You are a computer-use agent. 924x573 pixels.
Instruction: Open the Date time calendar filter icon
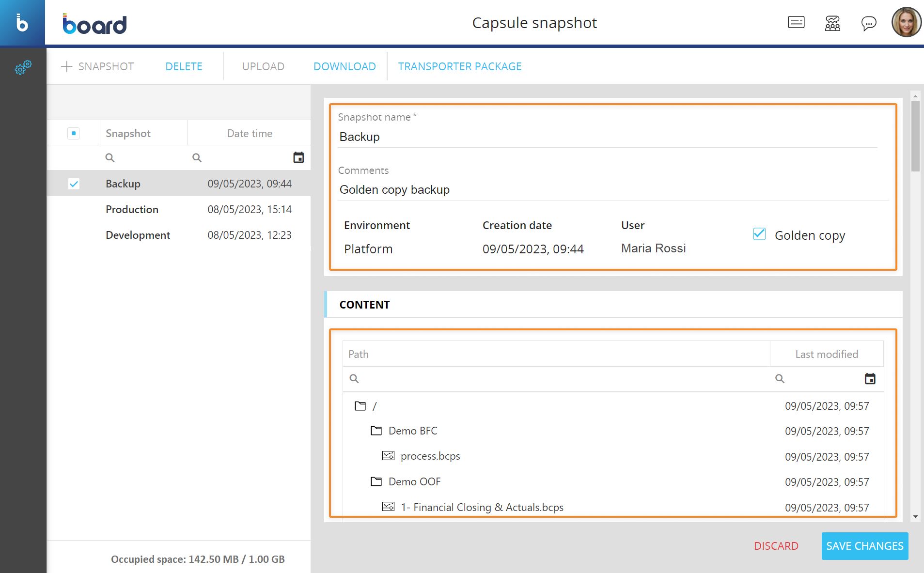tap(298, 157)
